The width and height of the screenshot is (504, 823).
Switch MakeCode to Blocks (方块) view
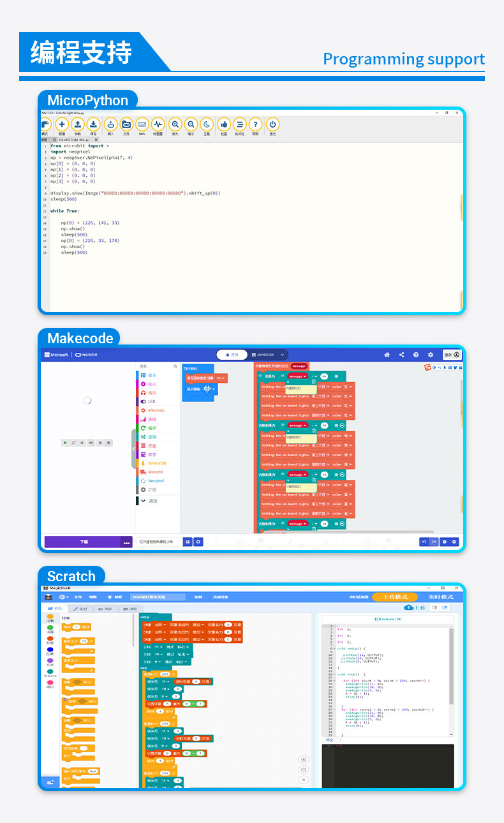(232, 354)
